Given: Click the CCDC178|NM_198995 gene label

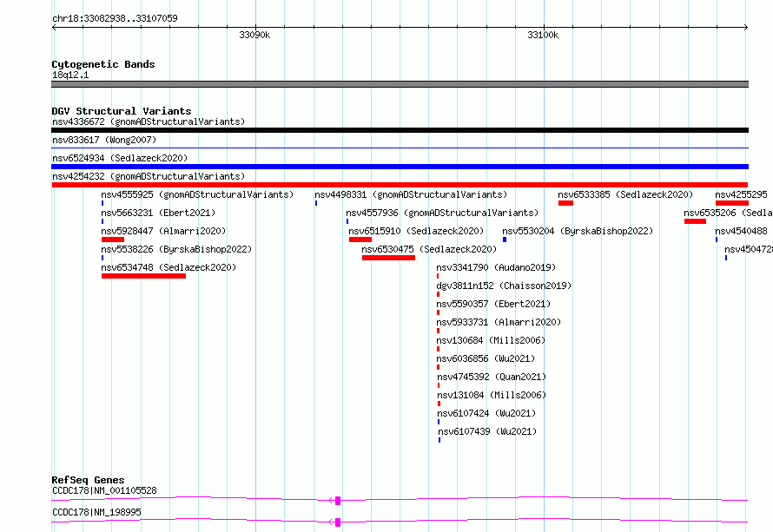Looking at the screenshot, I should pos(96,512).
